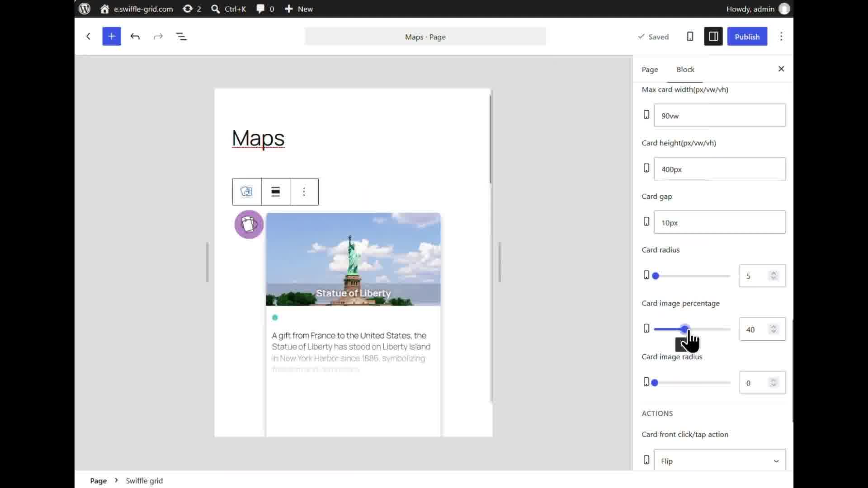Click the Saved status indicator
Viewport: 868px width, 488px height.
(653, 37)
